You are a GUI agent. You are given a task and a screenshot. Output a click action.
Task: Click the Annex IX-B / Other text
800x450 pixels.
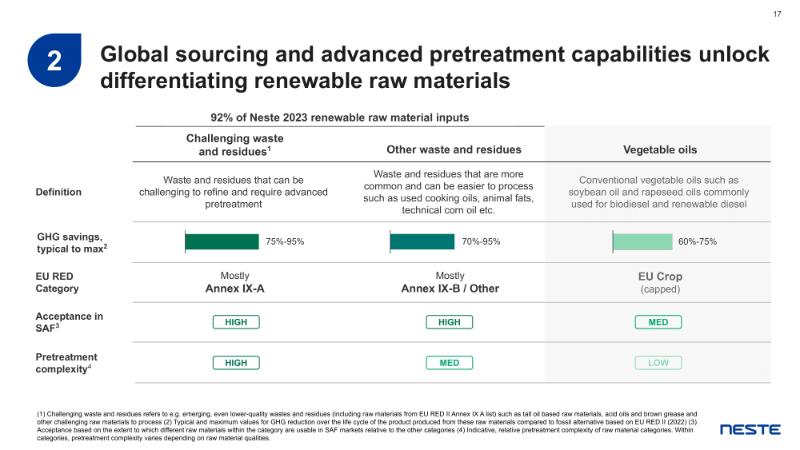point(449,288)
